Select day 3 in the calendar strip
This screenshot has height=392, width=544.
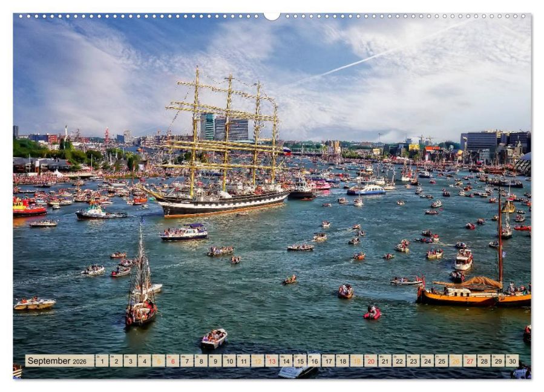click(x=131, y=361)
